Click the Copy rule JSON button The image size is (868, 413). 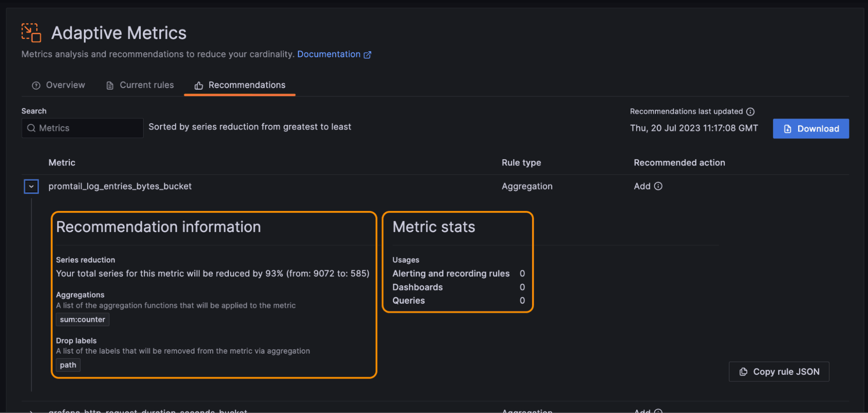pyautogui.click(x=779, y=371)
